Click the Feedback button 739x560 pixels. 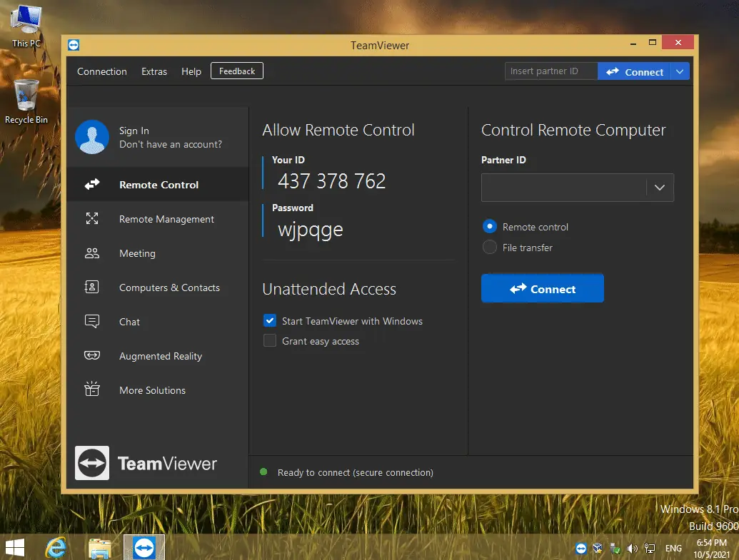[236, 71]
